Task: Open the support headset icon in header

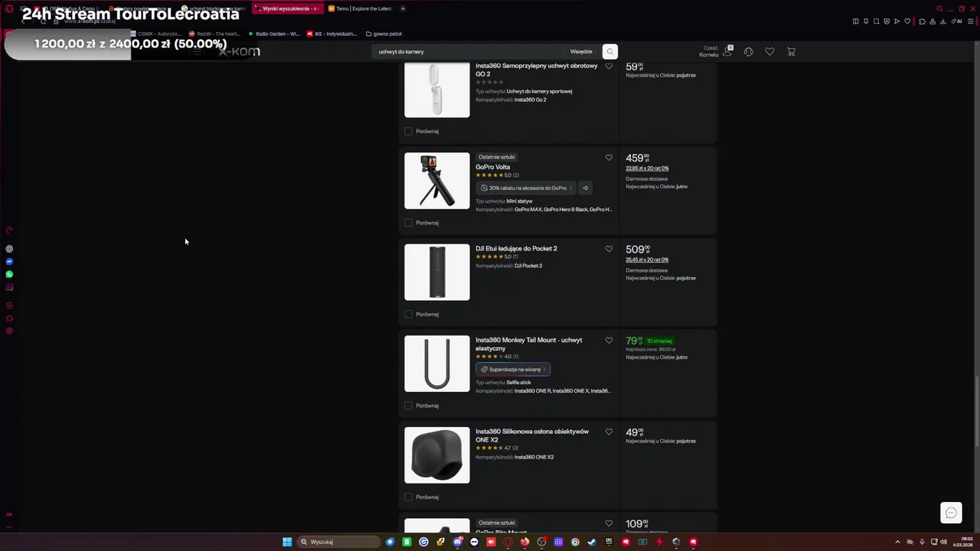Action: 748,51
